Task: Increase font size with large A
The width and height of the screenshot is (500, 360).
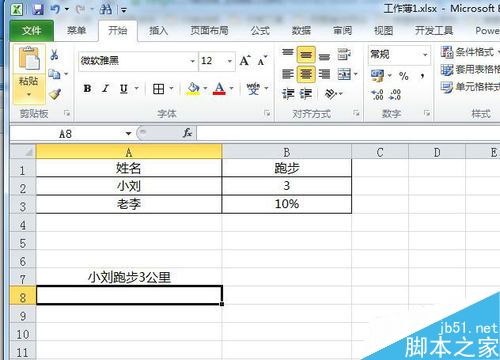Action: [245, 61]
